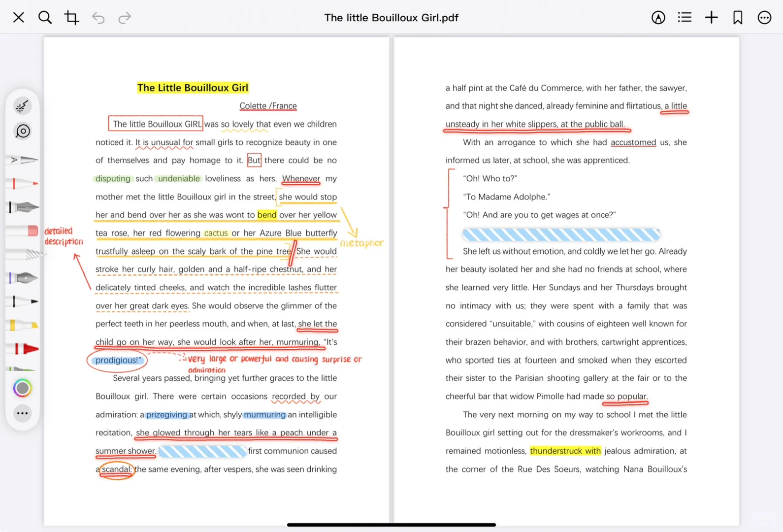Viewport: 783px width, 532px height.
Task: Click the highlighted word 'cactus'
Action: tap(216, 233)
